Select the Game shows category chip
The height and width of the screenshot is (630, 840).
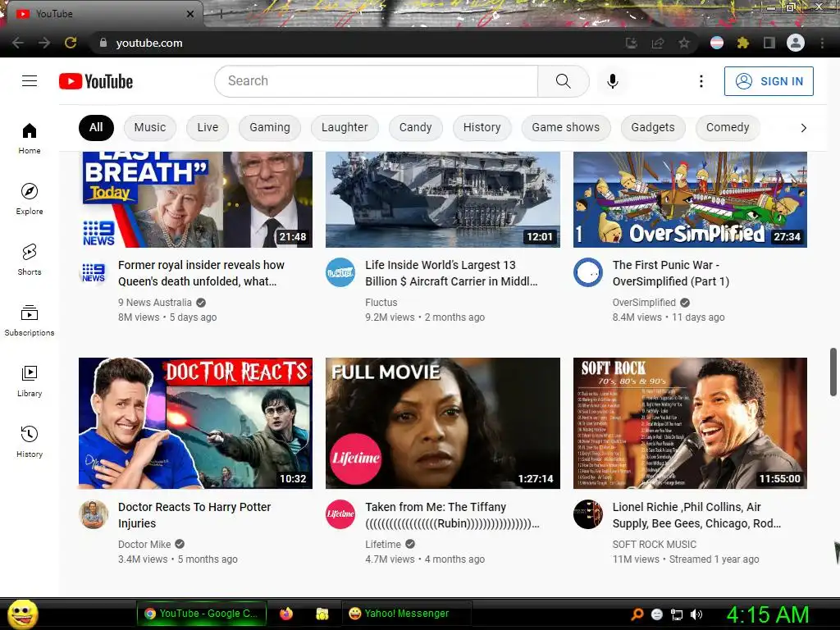point(566,127)
